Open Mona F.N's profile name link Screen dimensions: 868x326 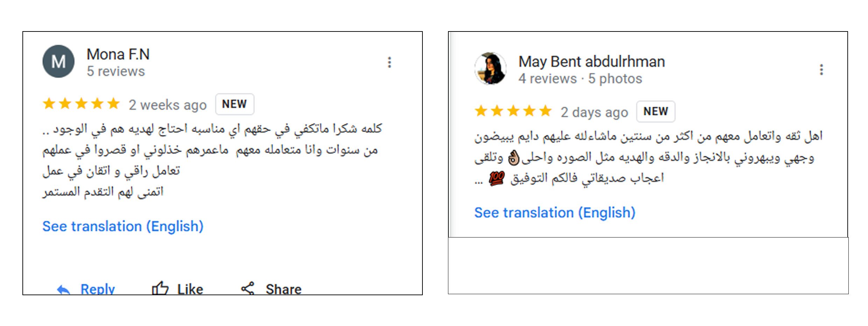[118, 54]
